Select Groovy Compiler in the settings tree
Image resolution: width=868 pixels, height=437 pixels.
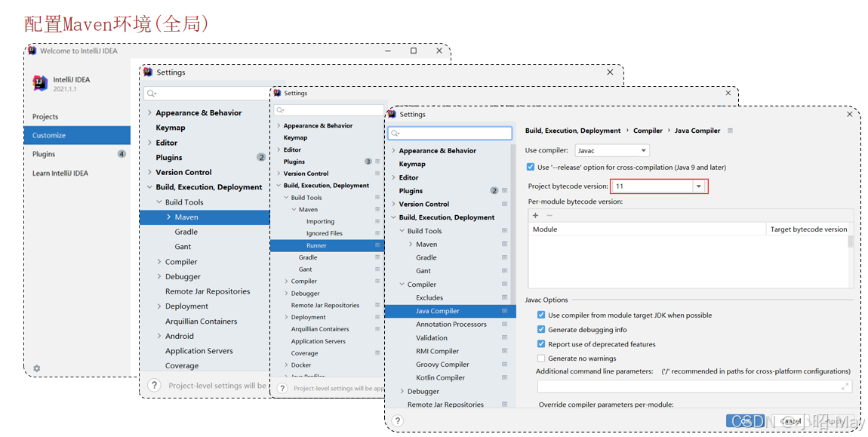[442, 364]
